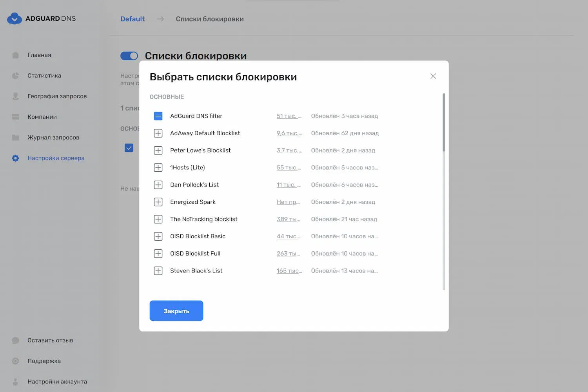Add Steven Black's List
This screenshot has width=588, height=392.
[158, 271]
